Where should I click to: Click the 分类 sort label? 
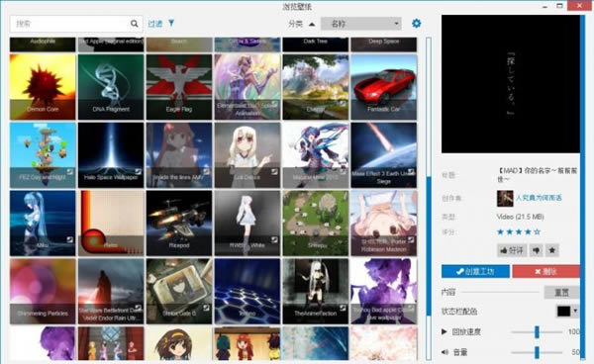click(x=295, y=24)
